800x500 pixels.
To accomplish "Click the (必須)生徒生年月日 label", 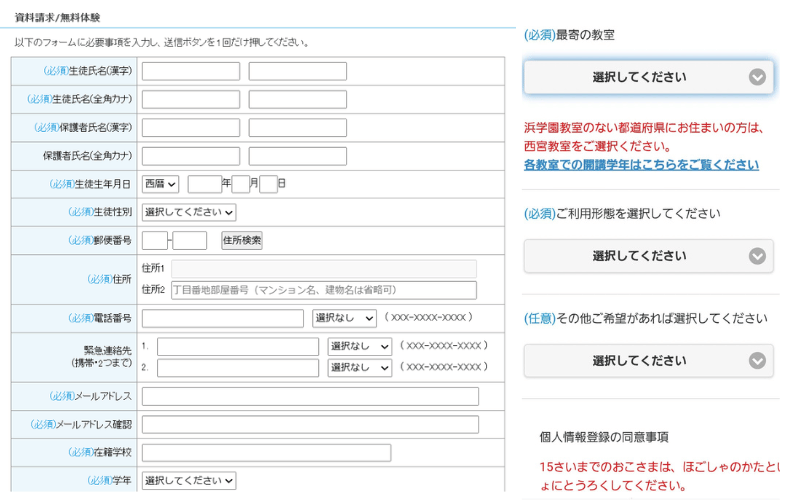I will click(90, 184).
